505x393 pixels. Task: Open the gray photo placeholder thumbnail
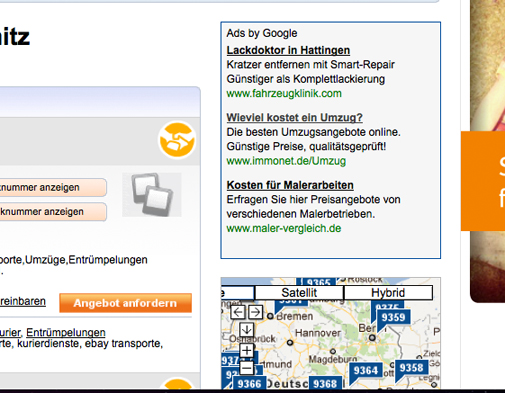pos(152,195)
